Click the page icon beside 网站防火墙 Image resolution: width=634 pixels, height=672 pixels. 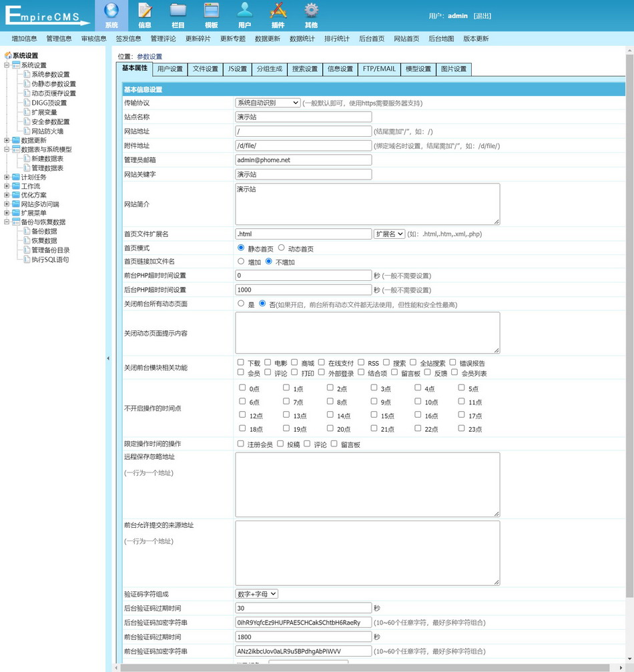click(x=27, y=131)
